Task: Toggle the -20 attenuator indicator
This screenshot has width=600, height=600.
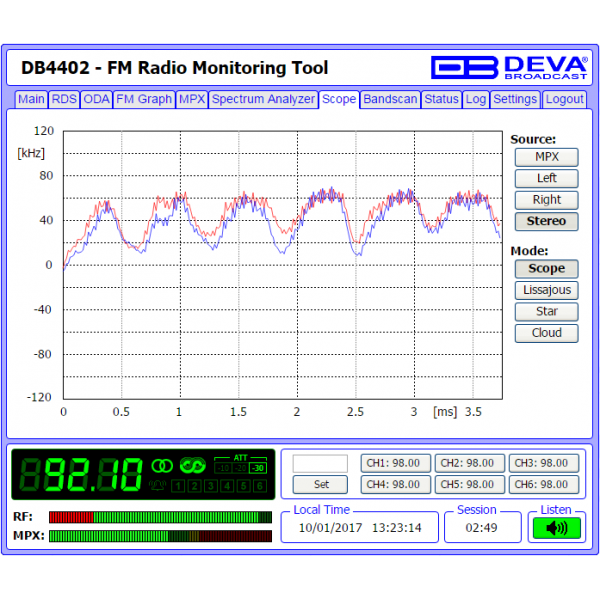Action: pos(240,468)
